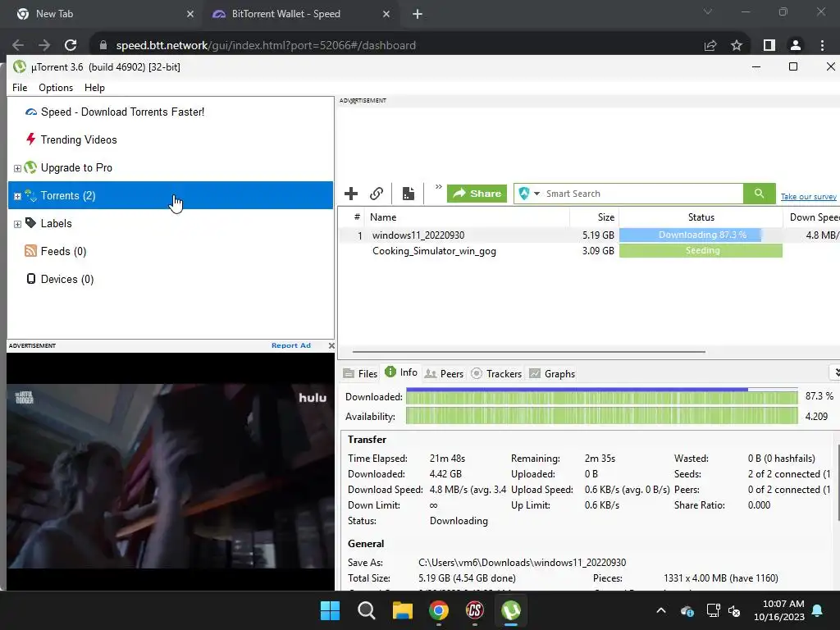This screenshot has height=630, width=840.
Task: Sort by the # column header
Action: [357, 217]
